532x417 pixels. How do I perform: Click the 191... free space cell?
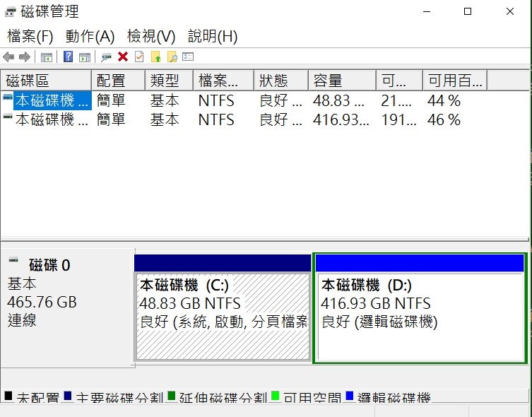[x=398, y=119]
